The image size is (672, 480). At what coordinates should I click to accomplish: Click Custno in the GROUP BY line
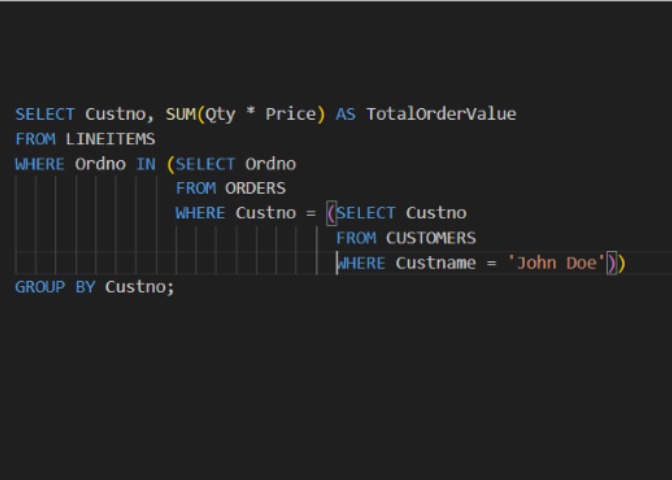(135, 287)
